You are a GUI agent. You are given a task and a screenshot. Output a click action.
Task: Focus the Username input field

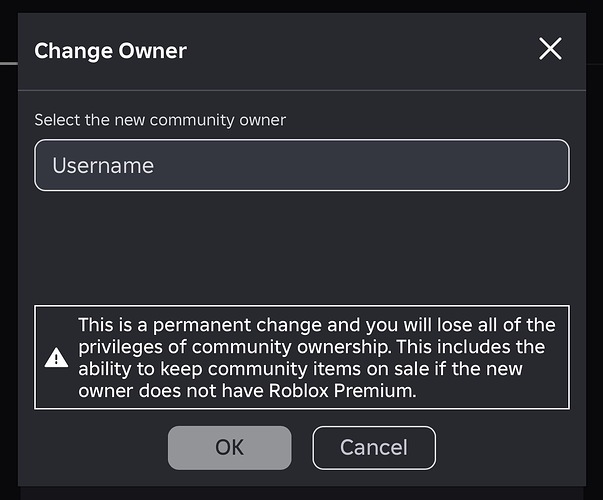[302, 165]
